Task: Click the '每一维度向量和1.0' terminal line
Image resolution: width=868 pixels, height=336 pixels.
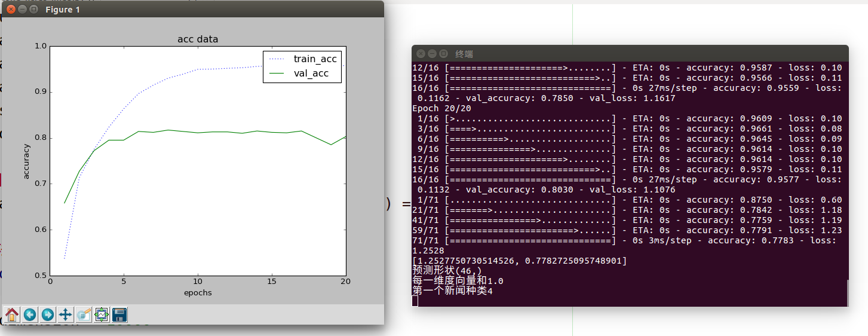Action: pos(458,281)
